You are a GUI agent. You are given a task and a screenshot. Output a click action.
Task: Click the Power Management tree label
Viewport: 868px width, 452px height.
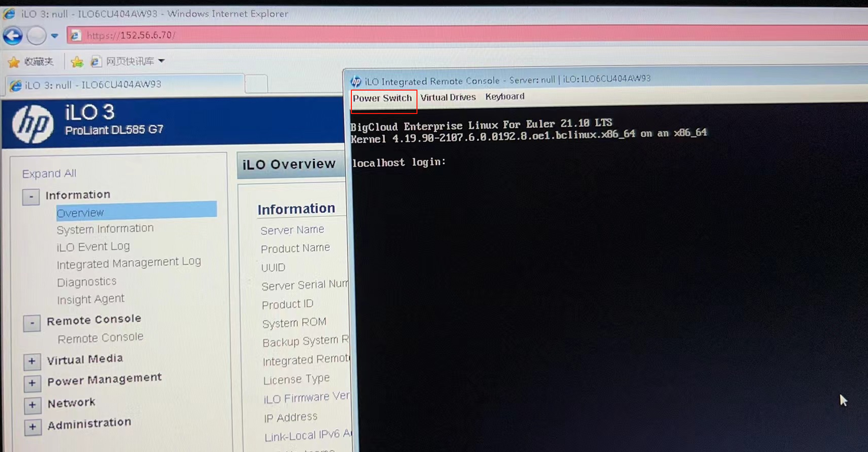click(x=104, y=380)
